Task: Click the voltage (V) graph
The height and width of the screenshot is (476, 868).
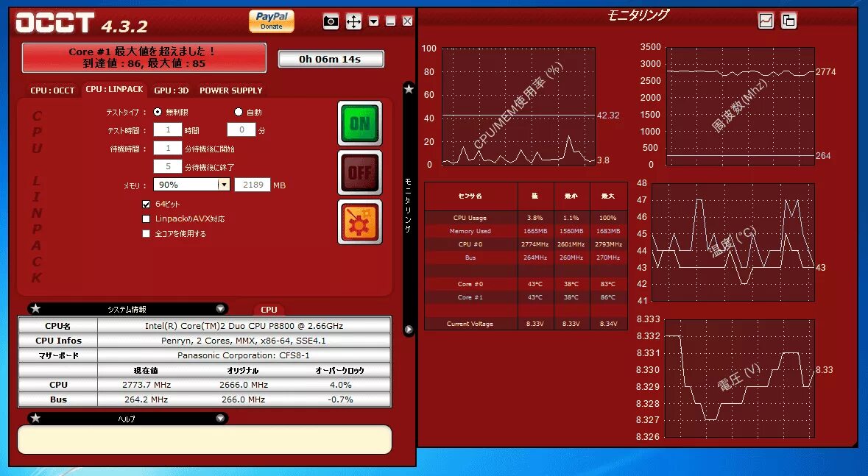Action: 740,379
